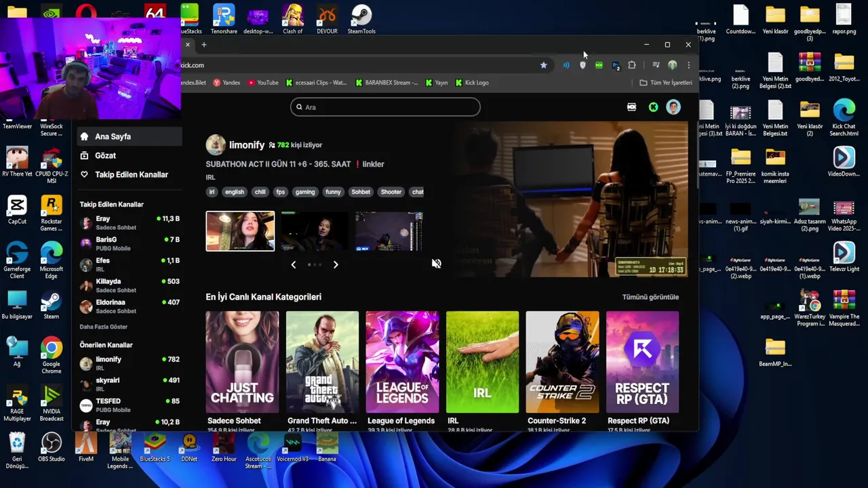The width and height of the screenshot is (868, 488).
Task: Launch BlueStacks 5 desktop icon
Action: pyautogui.click(x=155, y=449)
